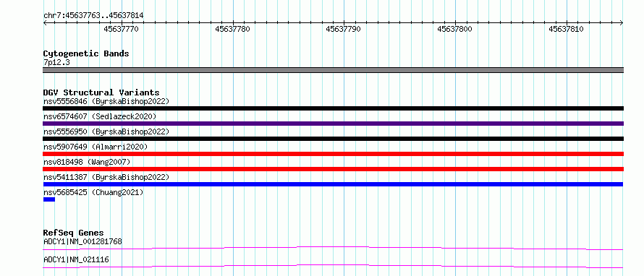The image size is (644, 276).
Task: Click ruler position 45637790
Action: (x=344, y=29)
